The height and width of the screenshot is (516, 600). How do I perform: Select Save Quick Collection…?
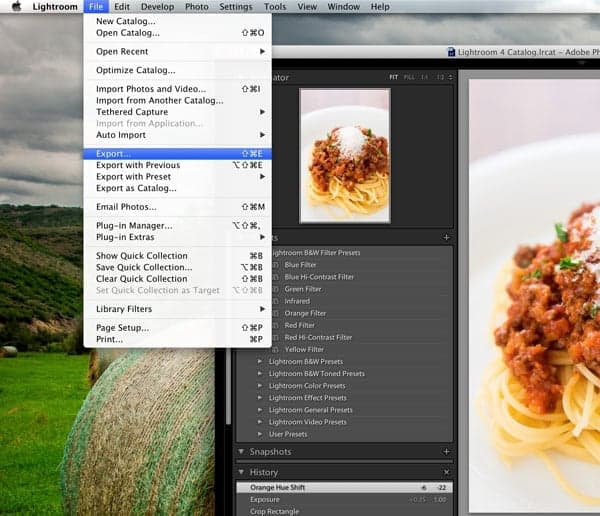[x=178, y=267]
